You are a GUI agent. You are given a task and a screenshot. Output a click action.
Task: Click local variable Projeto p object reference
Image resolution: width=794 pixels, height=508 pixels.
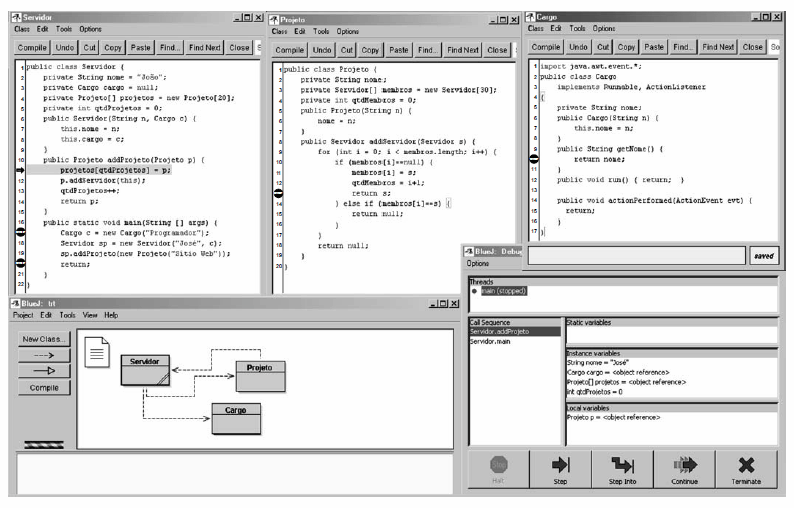click(x=613, y=417)
